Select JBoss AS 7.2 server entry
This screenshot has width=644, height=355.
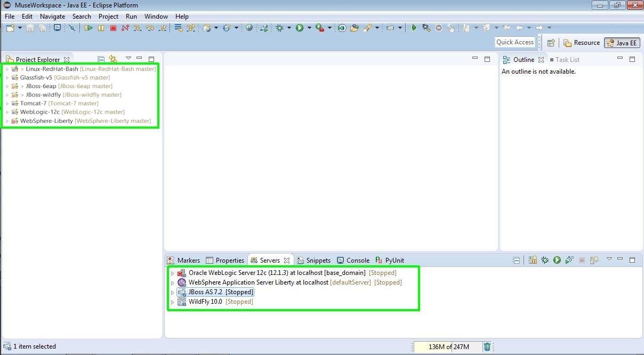pyautogui.click(x=215, y=292)
